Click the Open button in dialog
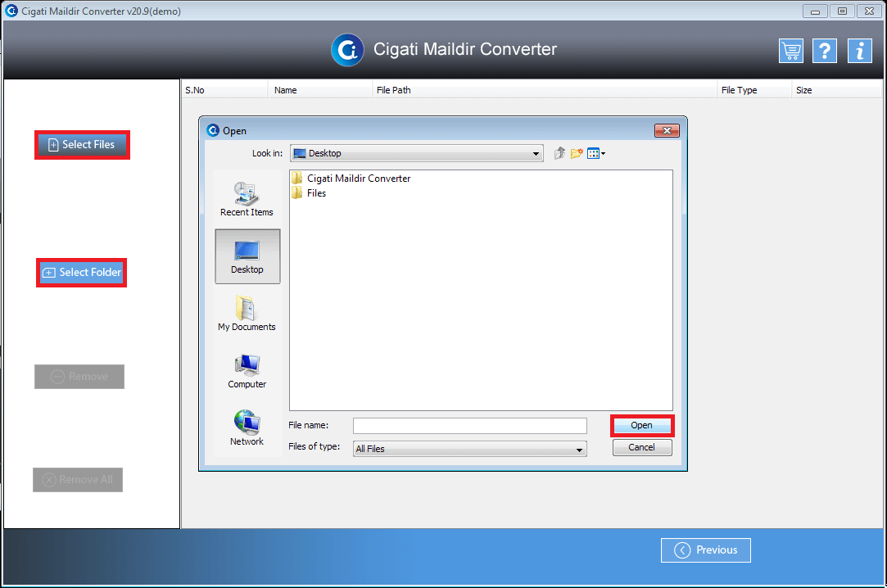 click(x=642, y=425)
